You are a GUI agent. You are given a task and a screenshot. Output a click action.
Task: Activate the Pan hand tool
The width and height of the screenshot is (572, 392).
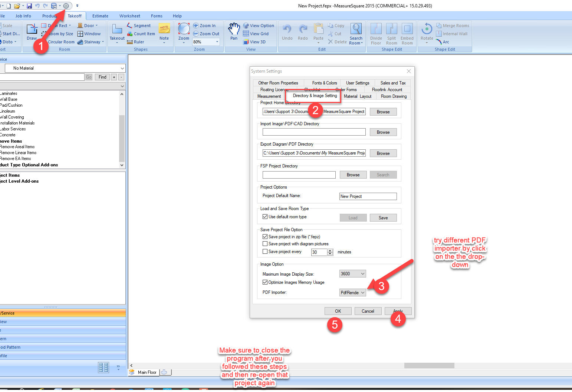point(234,32)
